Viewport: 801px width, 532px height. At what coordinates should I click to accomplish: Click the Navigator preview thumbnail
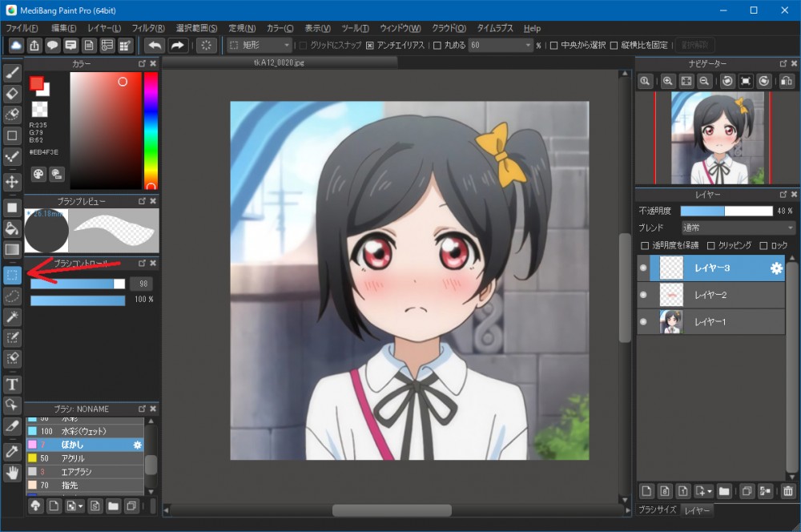point(717,138)
